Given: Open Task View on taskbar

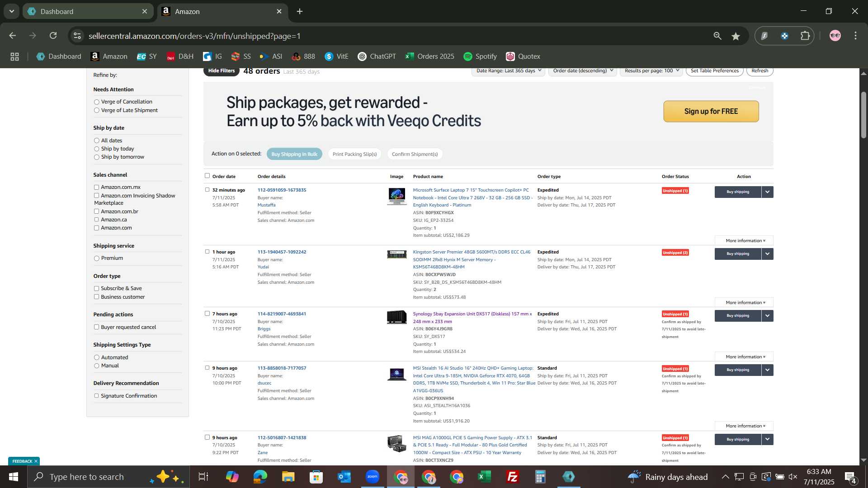Looking at the screenshot, I should [203, 477].
